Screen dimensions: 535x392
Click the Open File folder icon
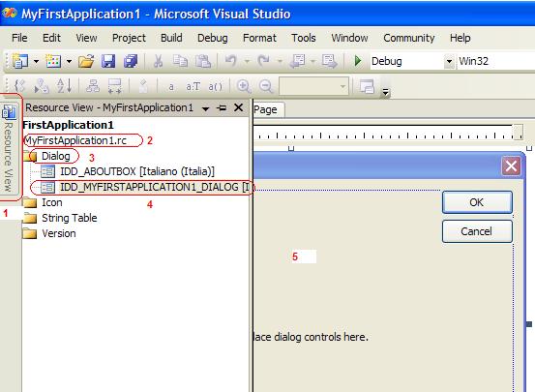click(x=86, y=62)
